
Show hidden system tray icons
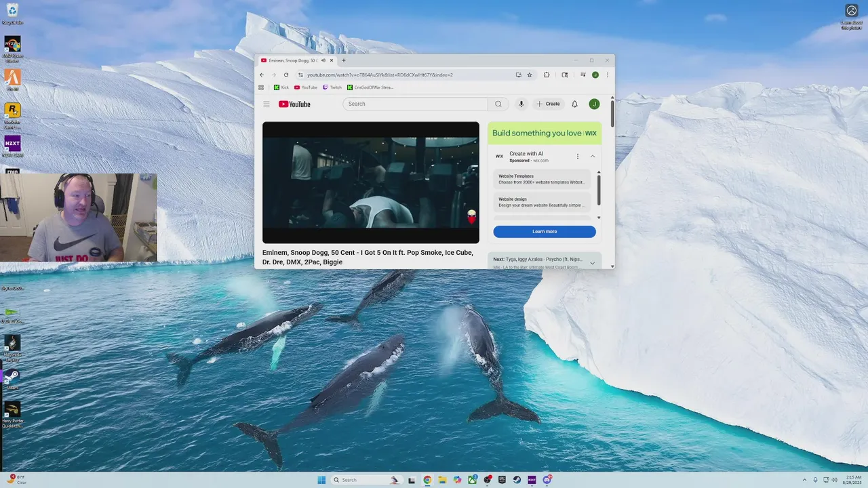[804, 480]
